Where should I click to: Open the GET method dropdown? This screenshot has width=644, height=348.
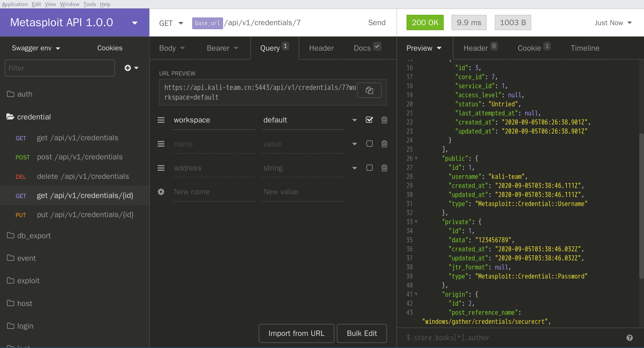171,23
